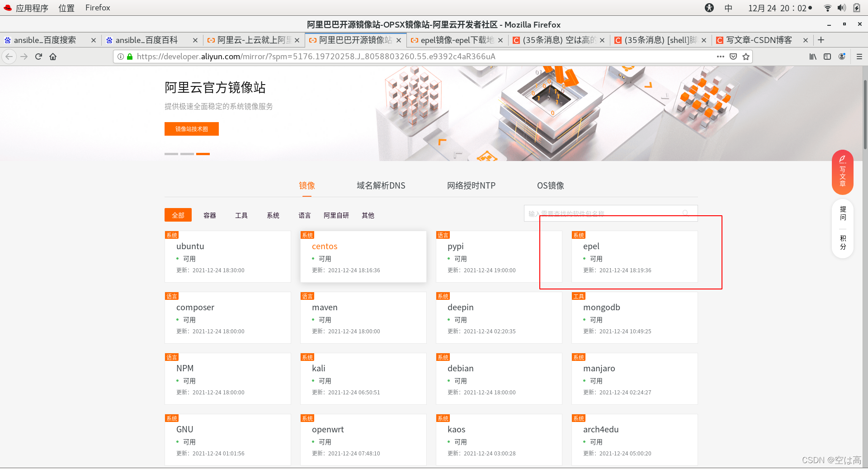Open the Firefox home page icon
Screen dimensions: 868x469
[x=53, y=57]
